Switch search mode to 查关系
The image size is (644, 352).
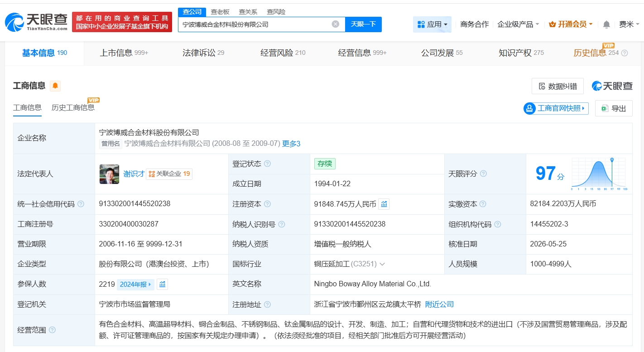[x=248, y=12]
